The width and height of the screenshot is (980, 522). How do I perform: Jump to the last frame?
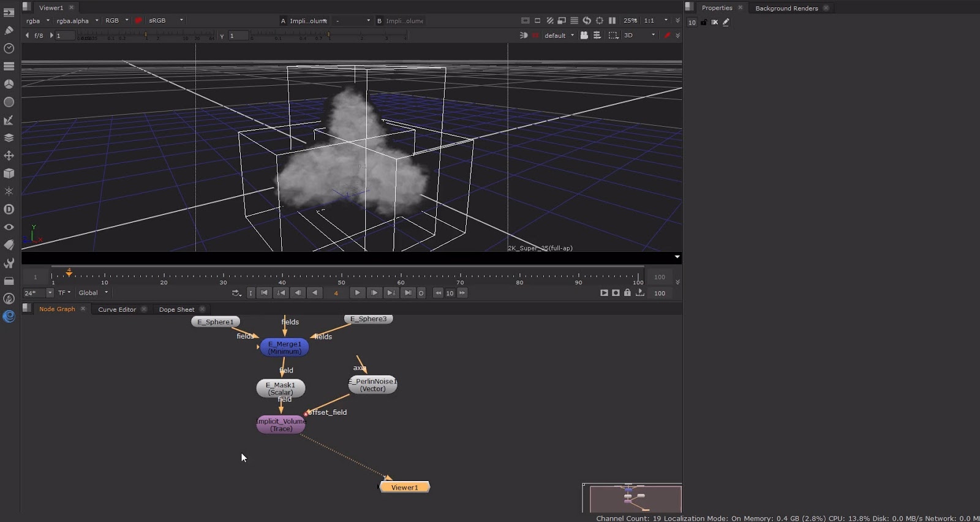[x=408, y=293]
